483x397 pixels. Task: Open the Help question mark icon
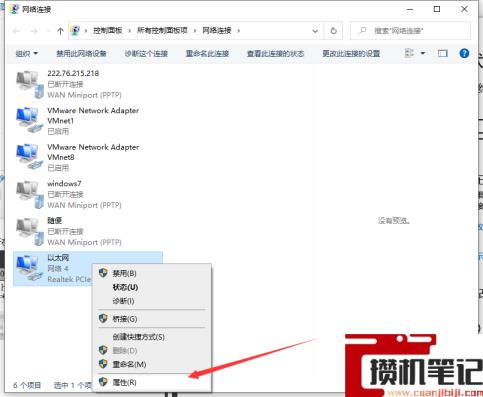(x=464, y=53)
